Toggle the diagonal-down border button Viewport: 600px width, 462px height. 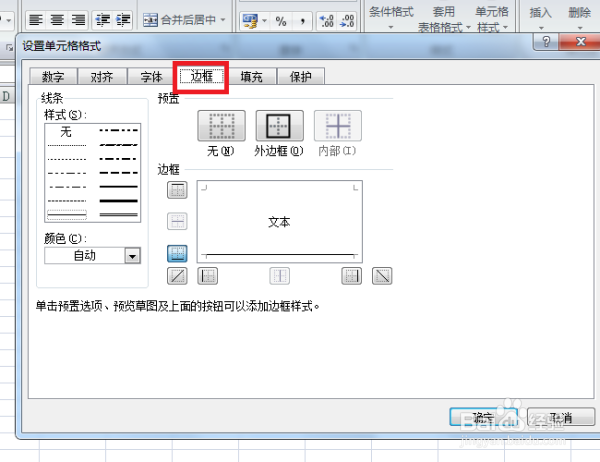[382, 276]
